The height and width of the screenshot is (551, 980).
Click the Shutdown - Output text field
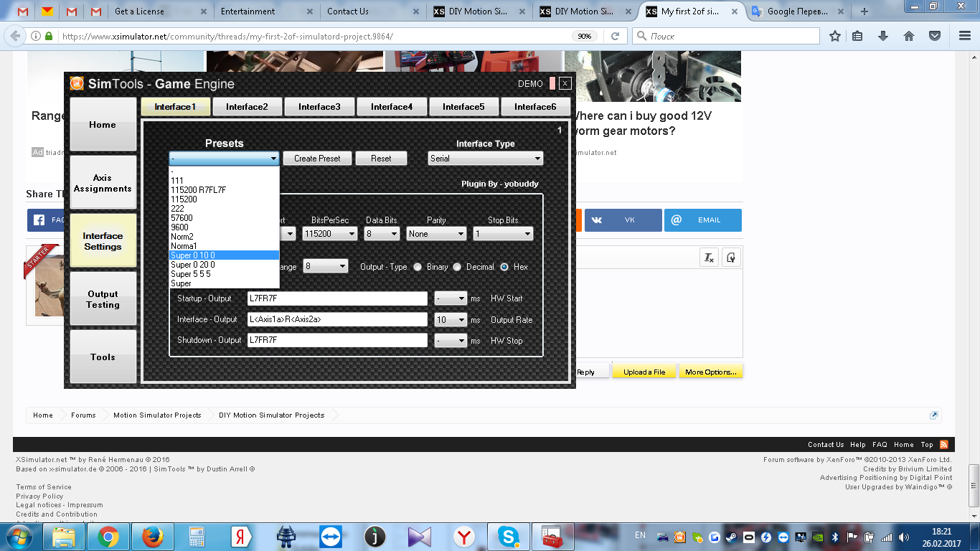[337, 341]
